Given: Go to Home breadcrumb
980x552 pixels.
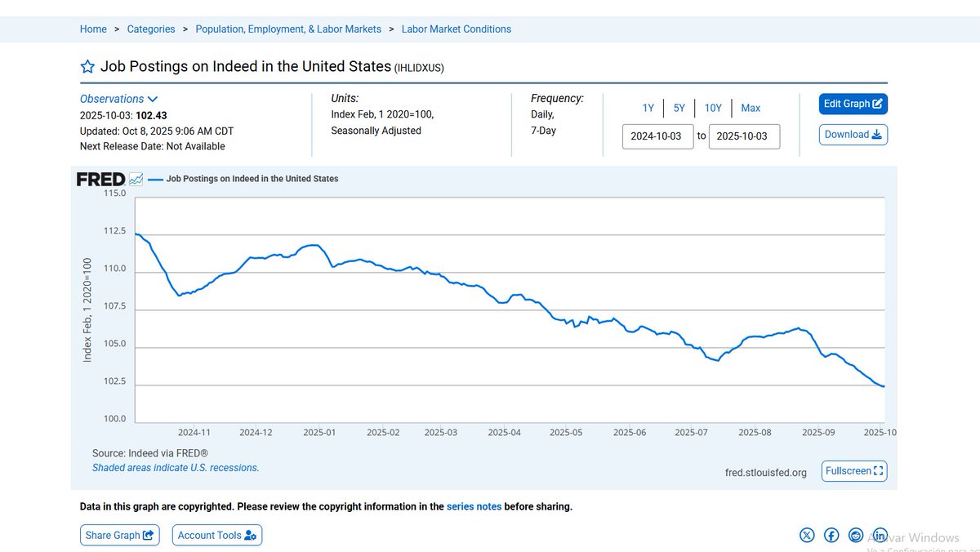Looking at the screenshot, I should click(93, 29).
